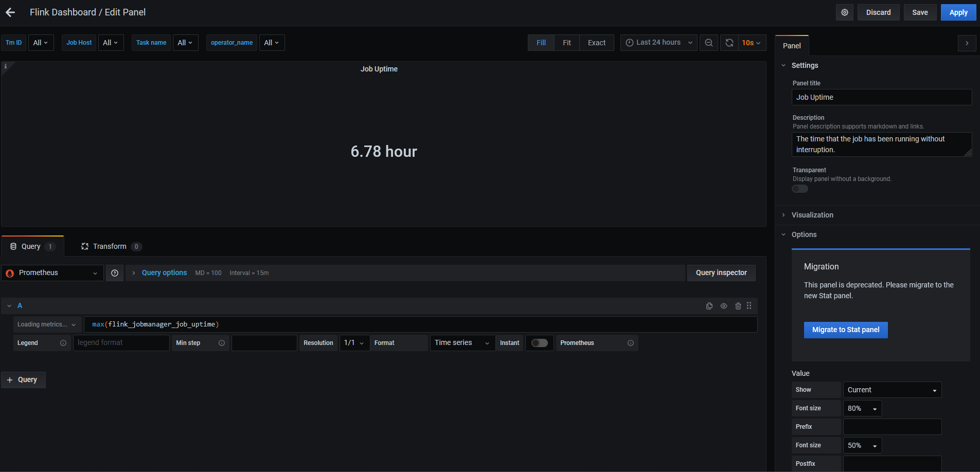Select the Panel tab in sidebar
Viewport: 980px width, 472px height.
(x=792, y=46)
